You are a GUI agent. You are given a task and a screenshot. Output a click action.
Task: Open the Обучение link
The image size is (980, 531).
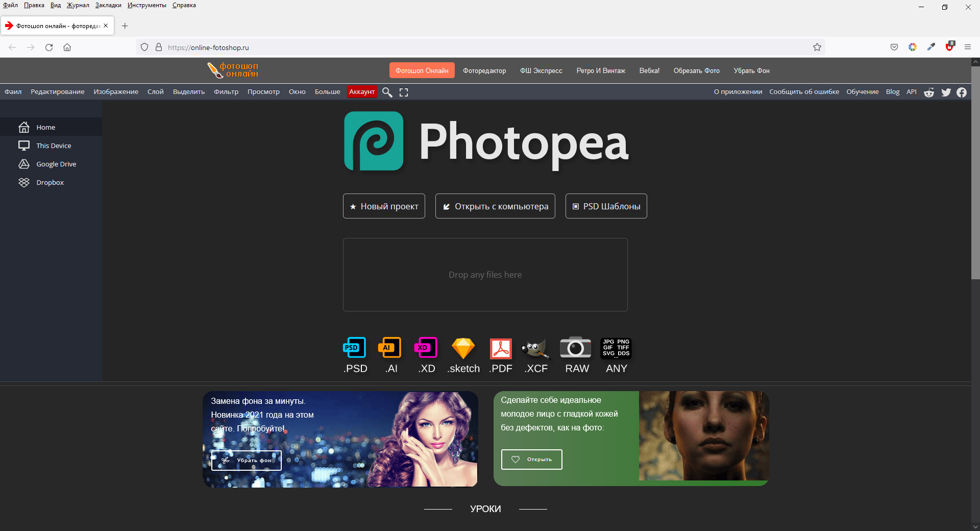pos(863,92)
